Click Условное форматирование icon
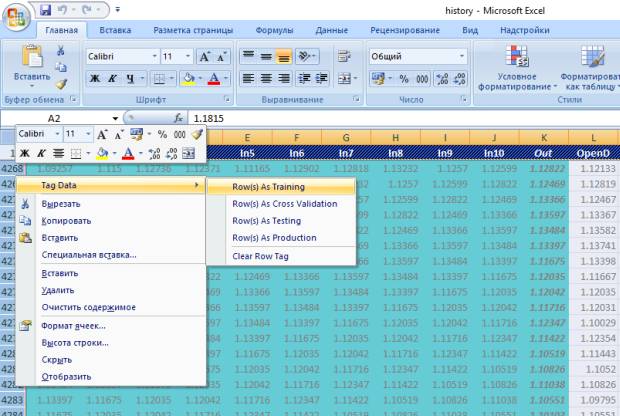 click(x=517, y=55)
